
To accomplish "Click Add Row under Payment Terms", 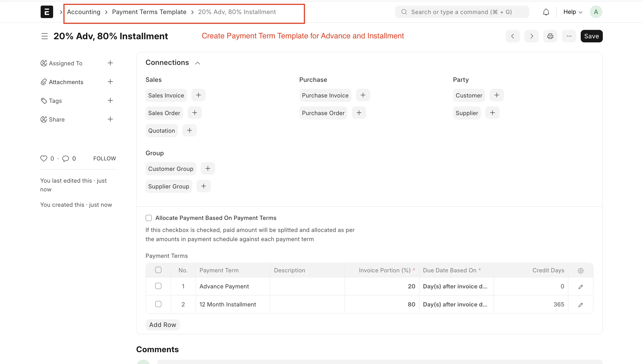I will pyautogui.click(x=163, y=325).
